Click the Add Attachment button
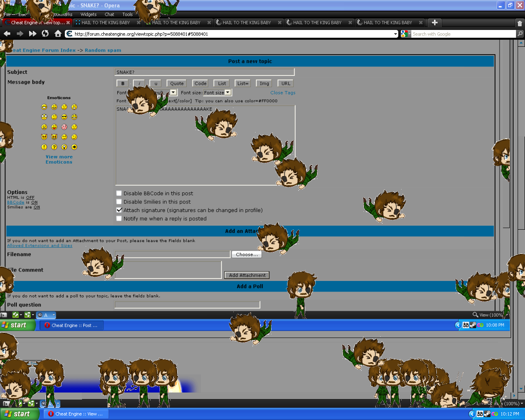This screenshot has height=420, width=525. click(x=247, y=275)
